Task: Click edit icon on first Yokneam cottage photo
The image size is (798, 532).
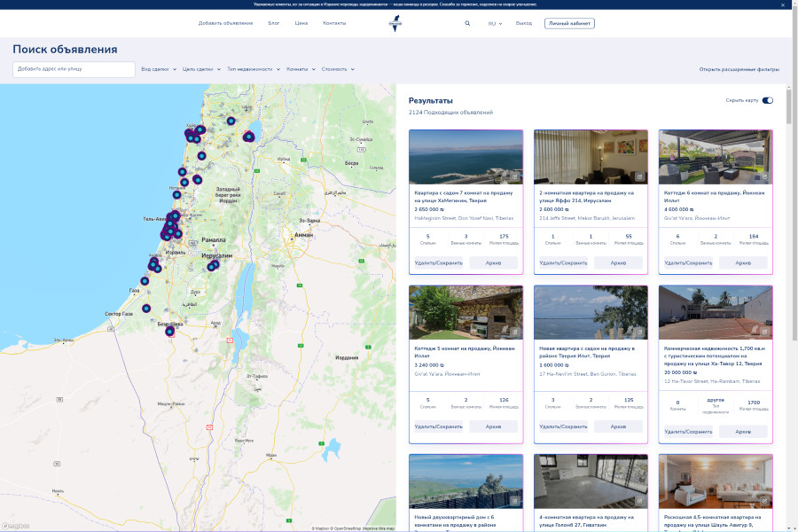Action: click(x=764, y=176)
